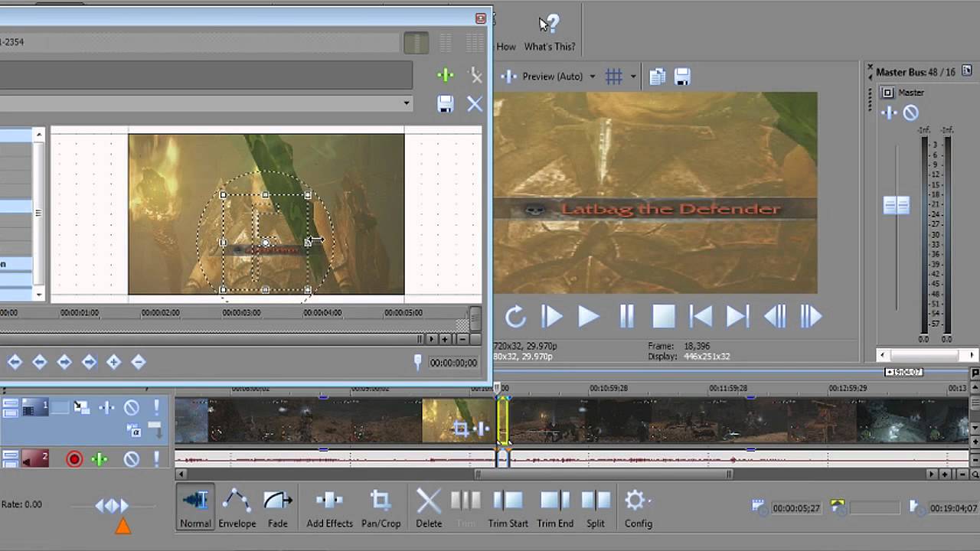The height and width of the screenshot is (551, 980).
Task: Click Delete in the bottom toolbar
Action: 429,509
